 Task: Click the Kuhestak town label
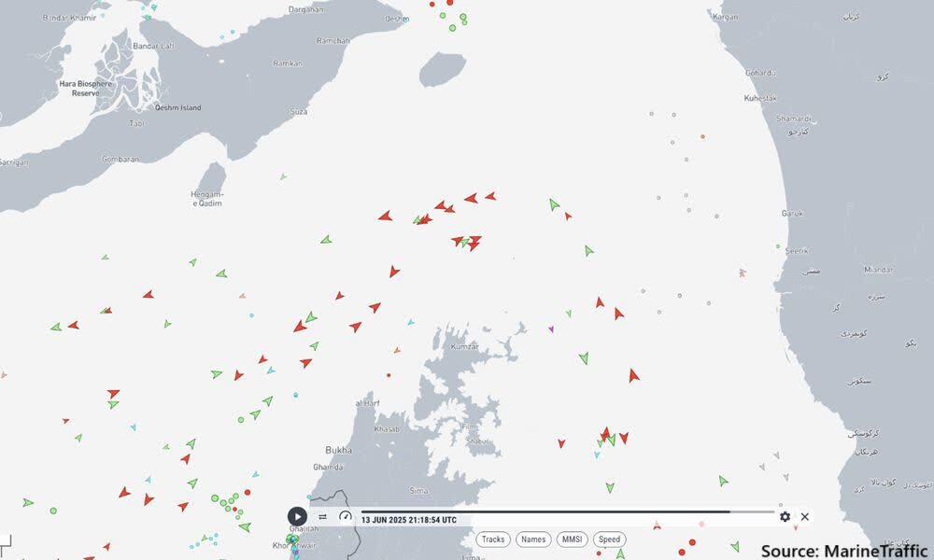(x=759, y=98)
